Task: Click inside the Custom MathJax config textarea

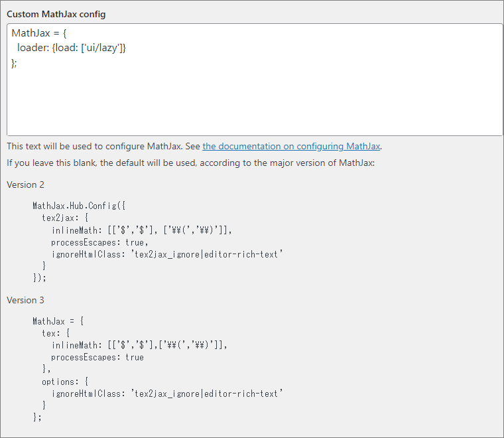Action: [255, 100]
